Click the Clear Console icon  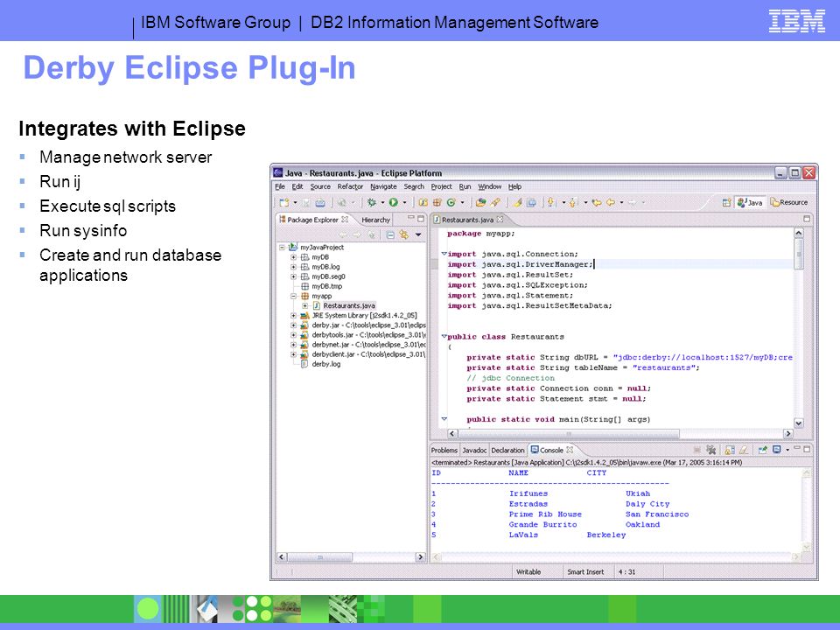point(744,450)
